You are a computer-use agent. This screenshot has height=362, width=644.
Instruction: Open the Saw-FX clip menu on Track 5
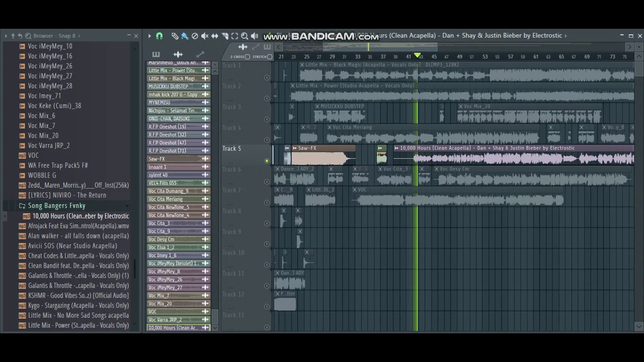click(295, 148)
